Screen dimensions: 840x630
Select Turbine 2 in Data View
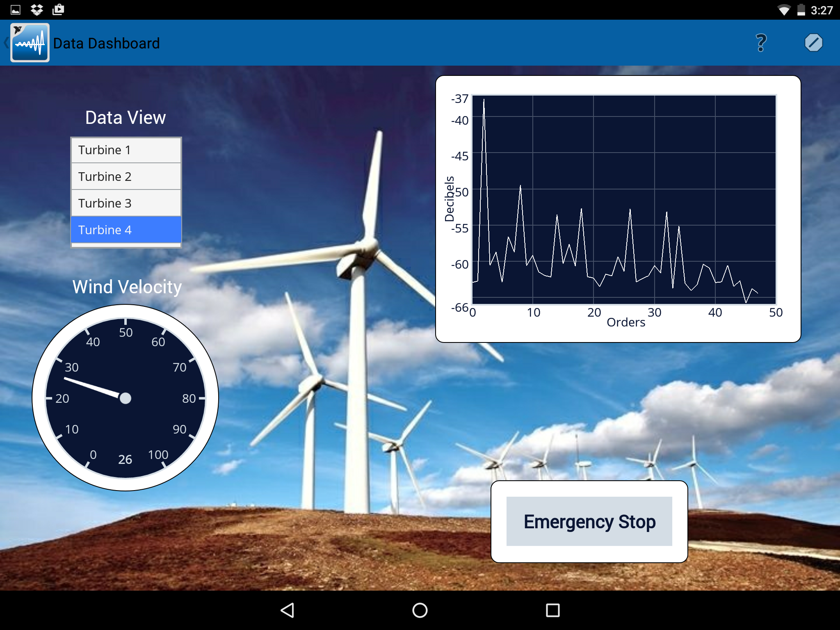click(x=126, y=177)
